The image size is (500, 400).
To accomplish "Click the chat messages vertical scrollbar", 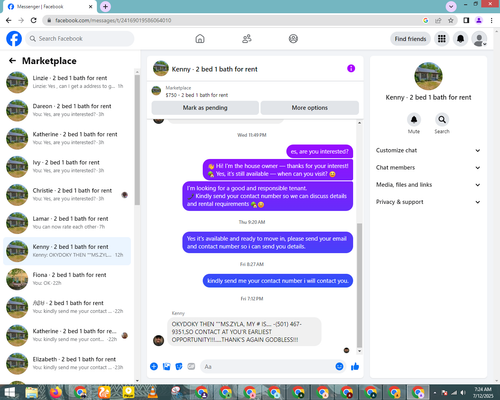I will pos(359,285).
